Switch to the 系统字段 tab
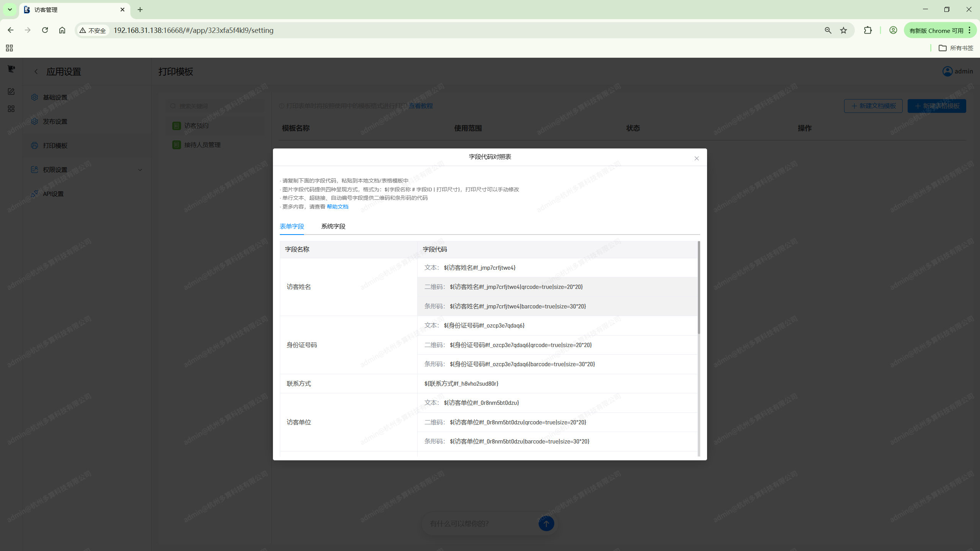 pos(333,226)
